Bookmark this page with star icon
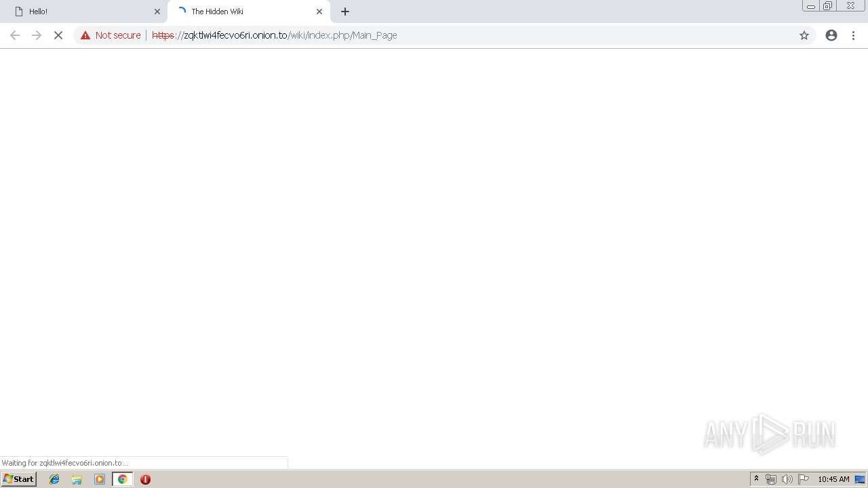Image resolution: width=868 pixels, height=488 pixels. (804, 35)
